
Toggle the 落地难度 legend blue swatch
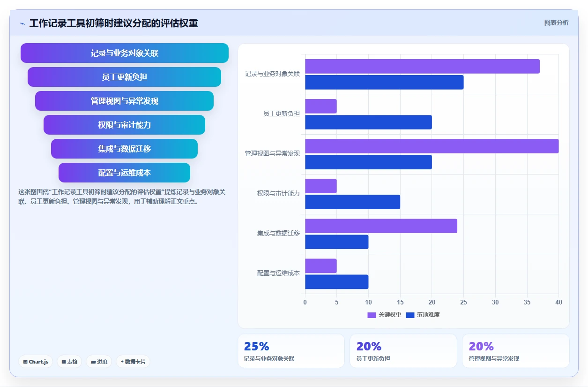[x=410, y=315]
